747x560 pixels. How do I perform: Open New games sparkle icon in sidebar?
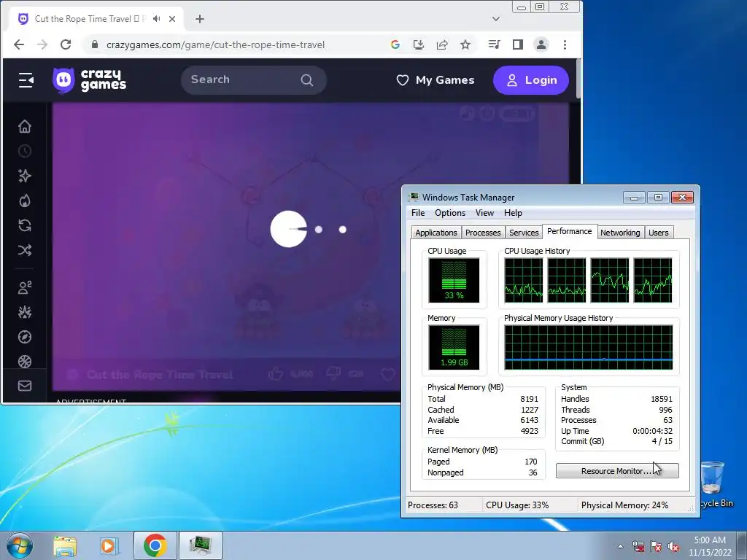click(25, 176)
